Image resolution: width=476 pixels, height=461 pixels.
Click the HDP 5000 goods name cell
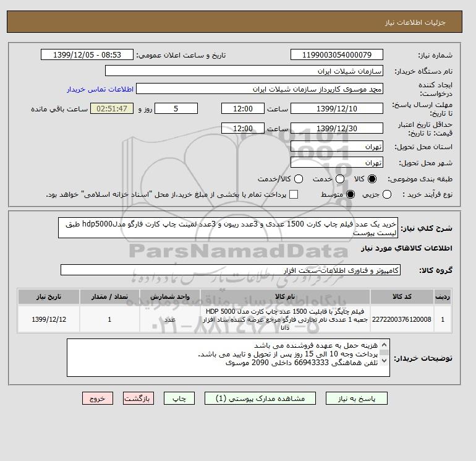(285, 319)
